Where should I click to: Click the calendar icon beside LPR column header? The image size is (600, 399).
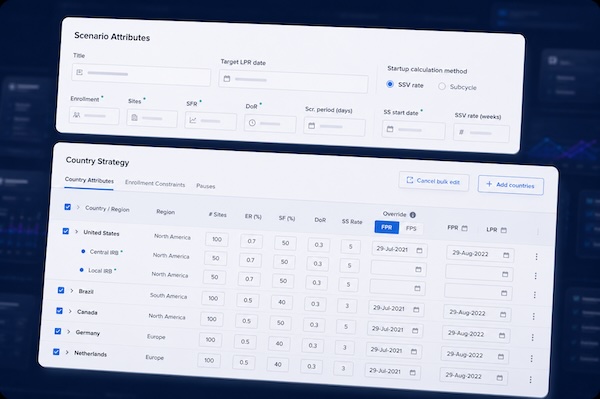(x=504, y=230)
